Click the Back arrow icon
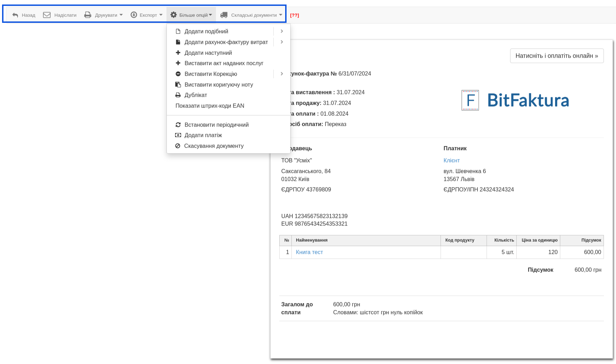 click(15, 15)
